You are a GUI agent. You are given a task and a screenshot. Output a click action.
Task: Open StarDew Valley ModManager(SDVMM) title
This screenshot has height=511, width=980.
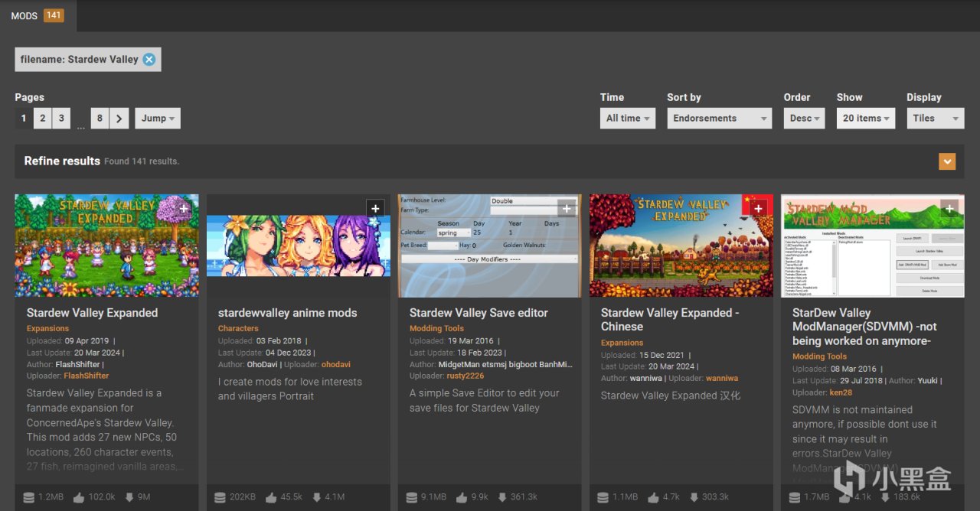(865, 327)
